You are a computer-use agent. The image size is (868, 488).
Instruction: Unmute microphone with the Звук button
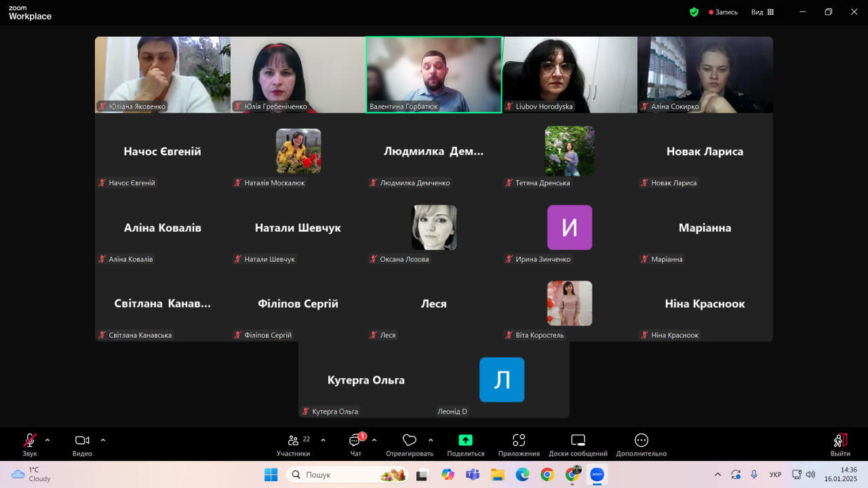coord(30,445)
